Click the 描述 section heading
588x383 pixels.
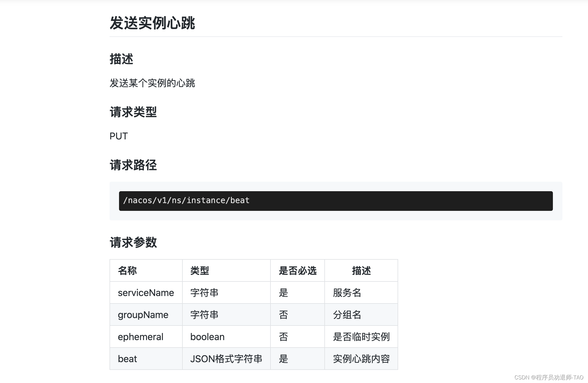121,59
